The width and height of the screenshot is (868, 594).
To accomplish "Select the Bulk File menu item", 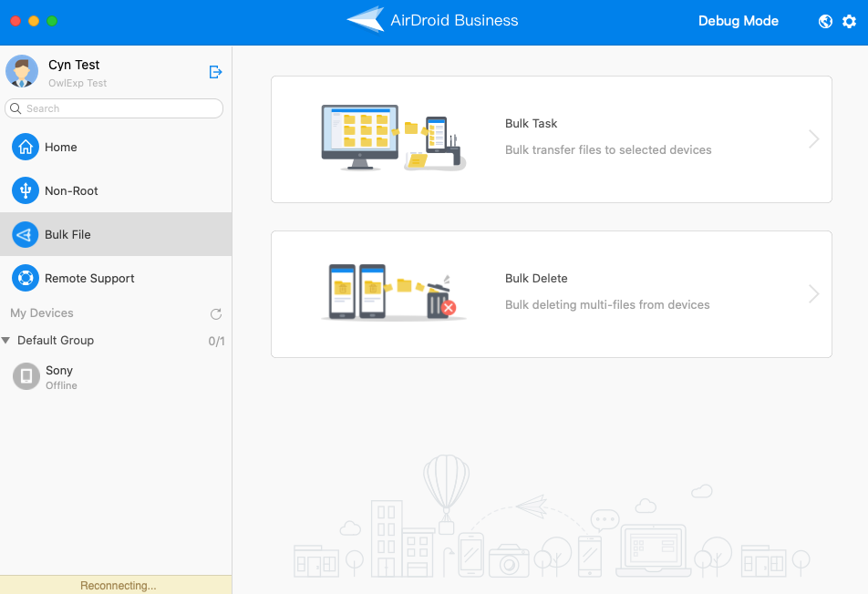I will [116, 234].
